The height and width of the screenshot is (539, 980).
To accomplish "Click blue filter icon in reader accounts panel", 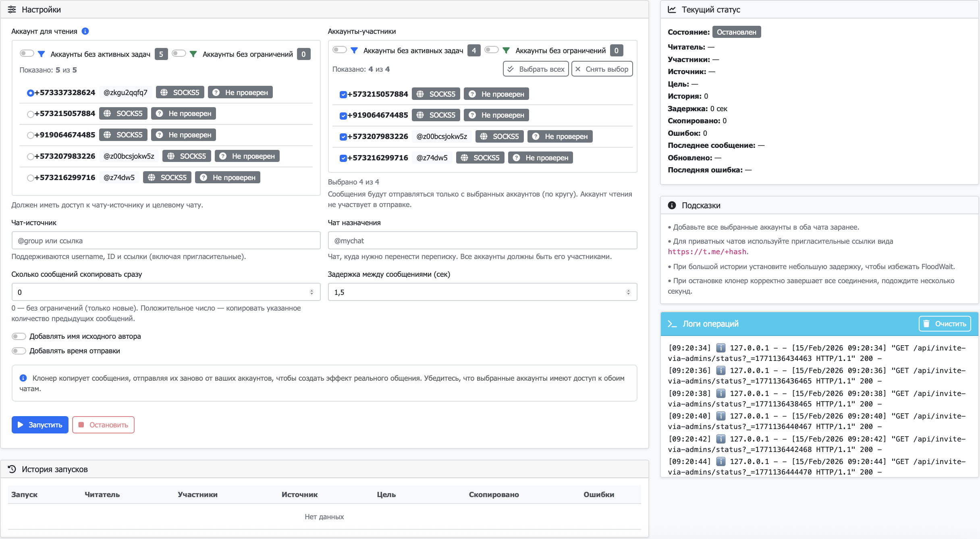I will pyautogui.click(x=41, y=54).
